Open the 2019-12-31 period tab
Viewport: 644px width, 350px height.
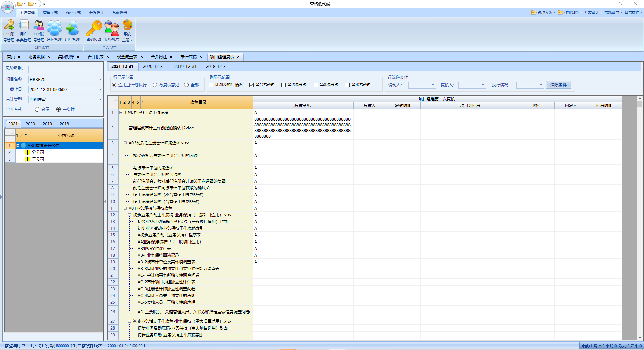[185, 67]
